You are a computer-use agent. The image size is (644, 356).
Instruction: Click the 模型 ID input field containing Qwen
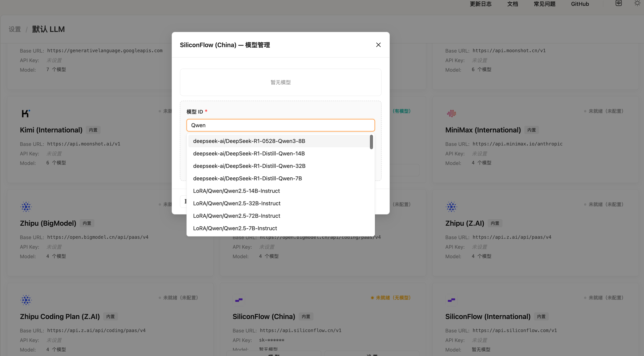[280, 125]
